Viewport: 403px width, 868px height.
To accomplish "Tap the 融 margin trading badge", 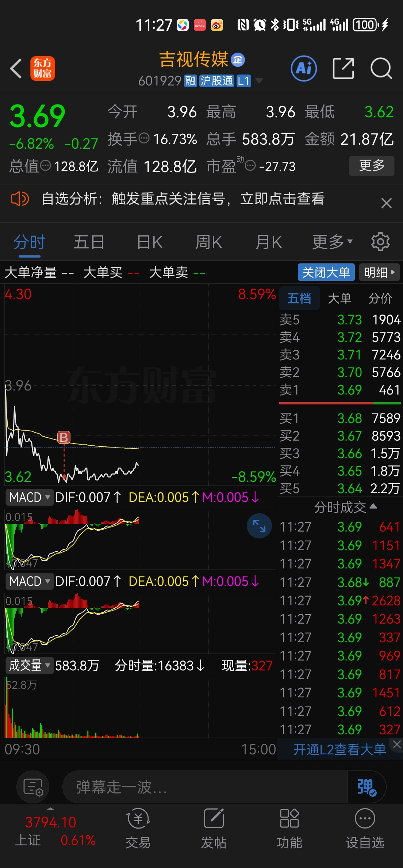I will [x=190, y=81].
